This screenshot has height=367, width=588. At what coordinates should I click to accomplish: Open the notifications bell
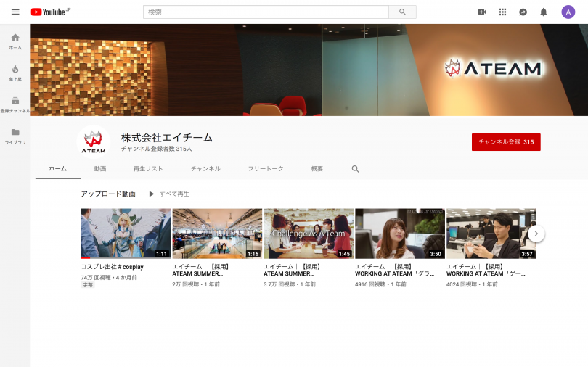(x=544, y=12)
